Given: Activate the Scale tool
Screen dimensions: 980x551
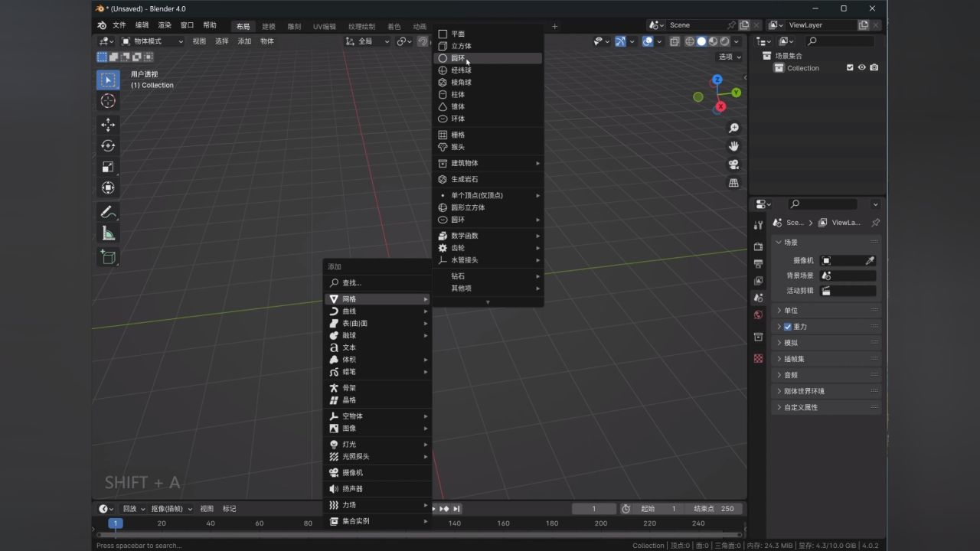Looking at the screenshot, I should (x=108, y=166).
